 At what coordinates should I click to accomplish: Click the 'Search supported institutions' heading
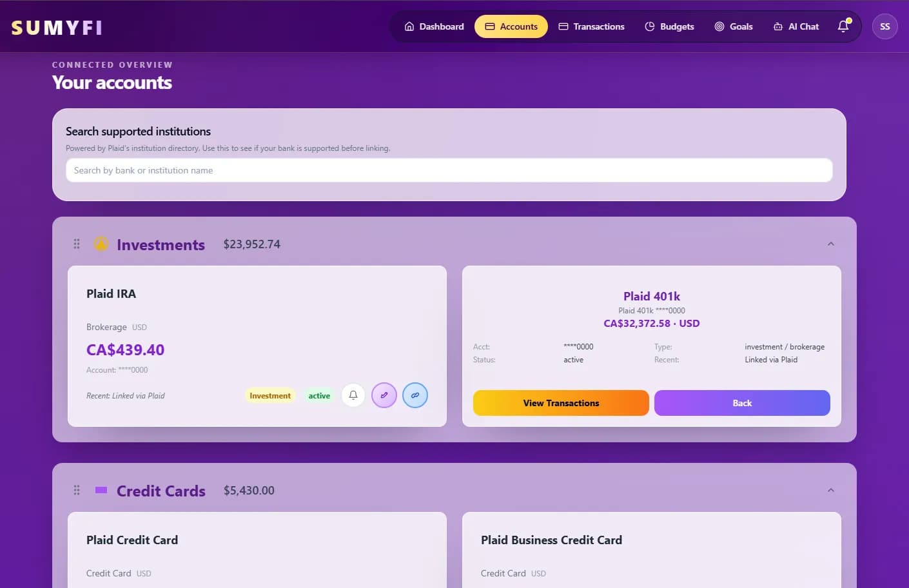pos(139,132)
